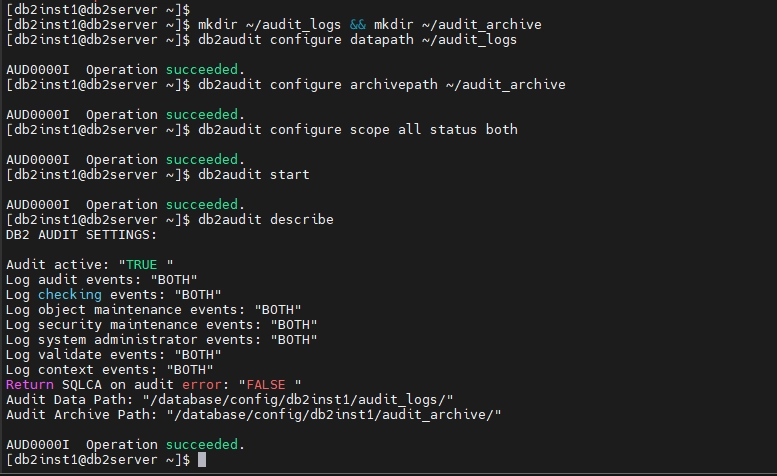
Task: Click 'Log context events: "BOTH"' line
Action: 110,370
